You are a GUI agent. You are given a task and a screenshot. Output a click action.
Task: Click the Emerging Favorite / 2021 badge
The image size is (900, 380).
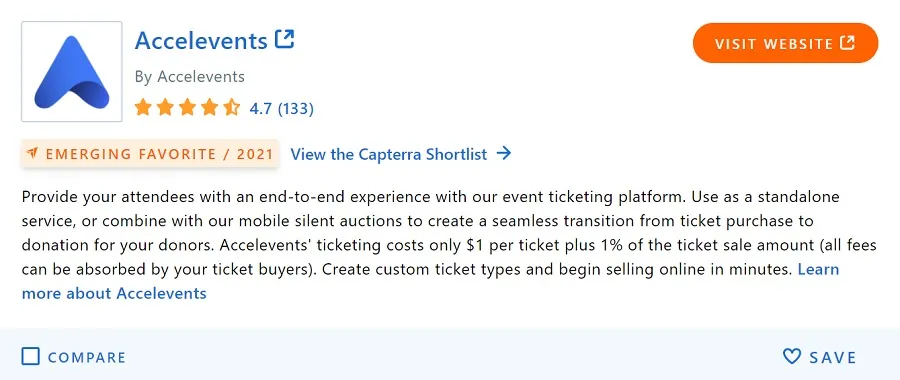click(150, 154)
